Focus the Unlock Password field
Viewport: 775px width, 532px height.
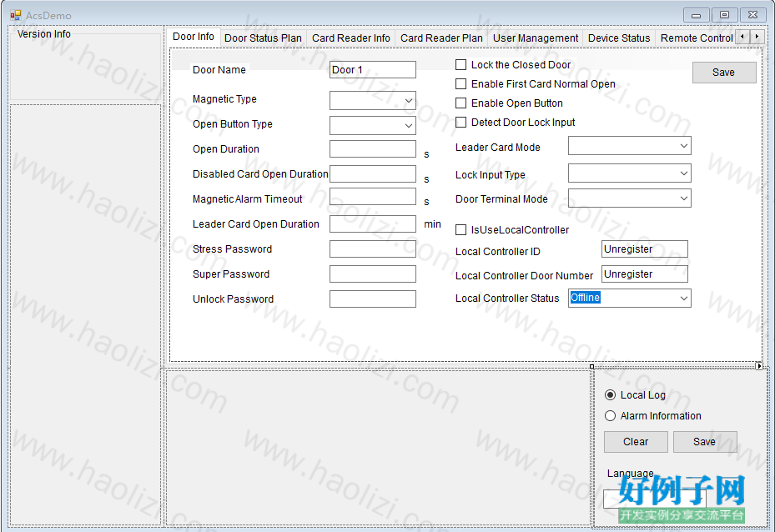point(373,299)
